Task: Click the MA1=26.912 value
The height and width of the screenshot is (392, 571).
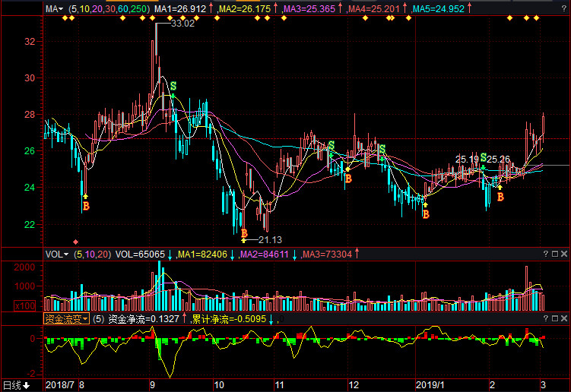Action: pos(180,8)
